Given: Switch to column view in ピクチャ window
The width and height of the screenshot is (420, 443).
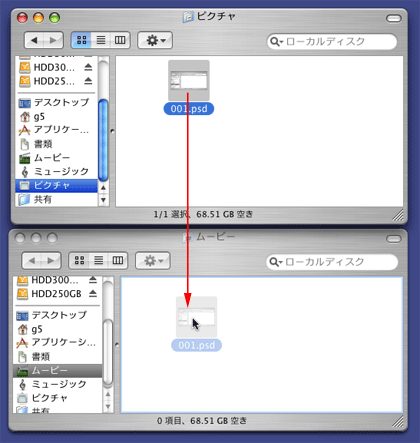Looking at the screenshot, I should pos(120,40).
